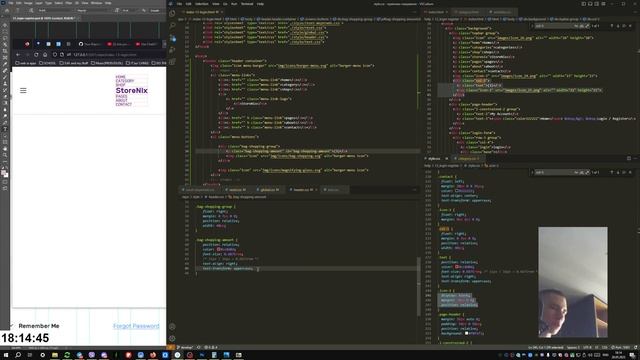Click ABOUT link on StoreNix page
Image resolution: width=640 pixels, height=360 pixels.
121,100
